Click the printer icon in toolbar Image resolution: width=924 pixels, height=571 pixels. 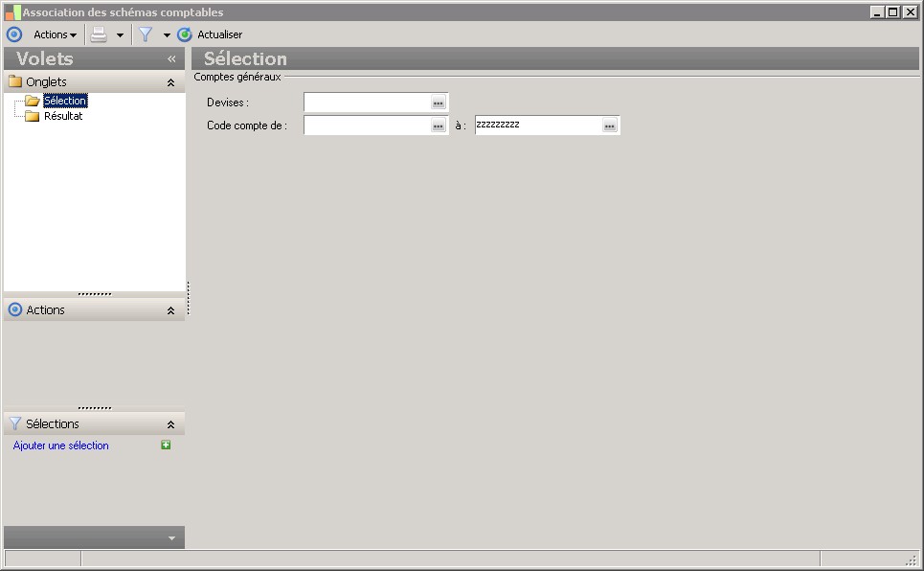99,34
